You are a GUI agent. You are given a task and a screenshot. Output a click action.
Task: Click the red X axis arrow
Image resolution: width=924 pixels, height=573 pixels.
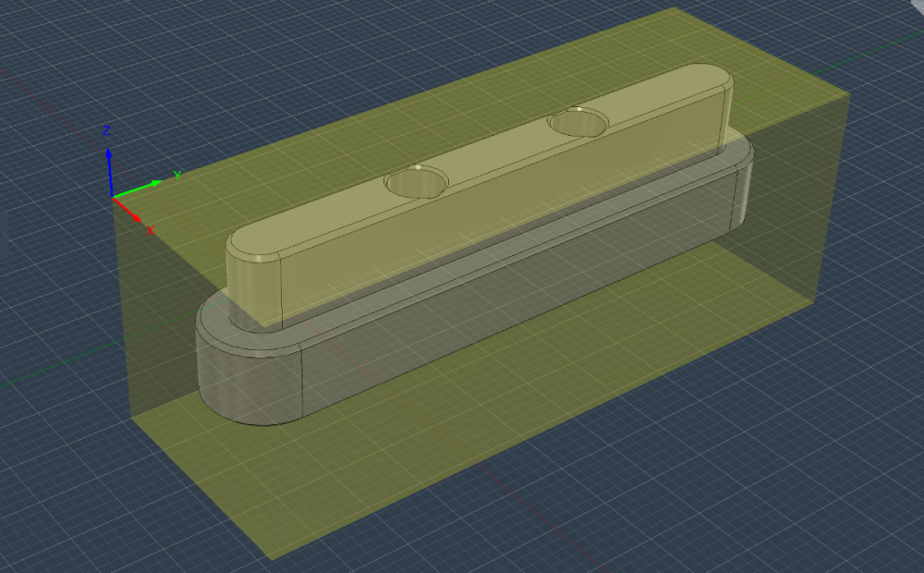coord(127,210)
